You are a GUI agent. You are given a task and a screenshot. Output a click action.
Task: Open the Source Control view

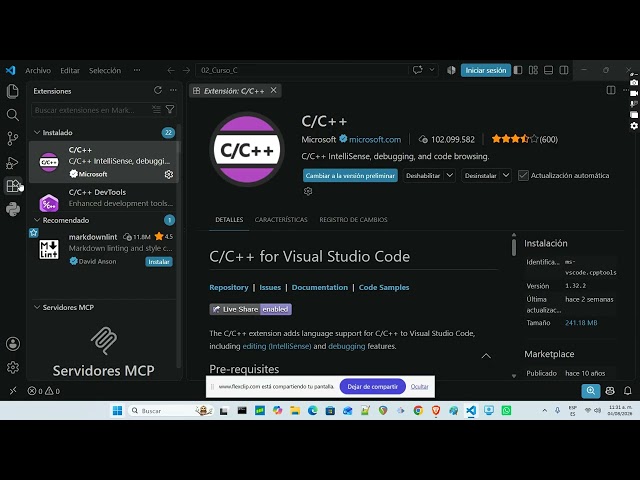pos(13,139)
